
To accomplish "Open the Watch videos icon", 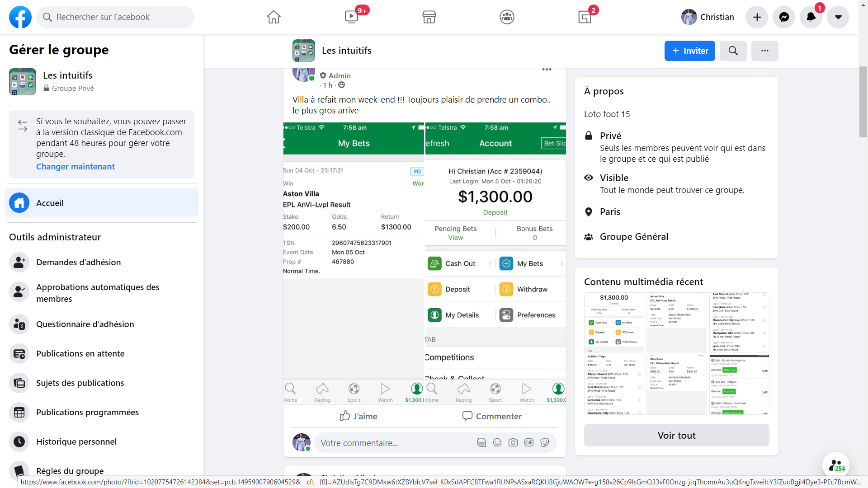I will point(351,17).
